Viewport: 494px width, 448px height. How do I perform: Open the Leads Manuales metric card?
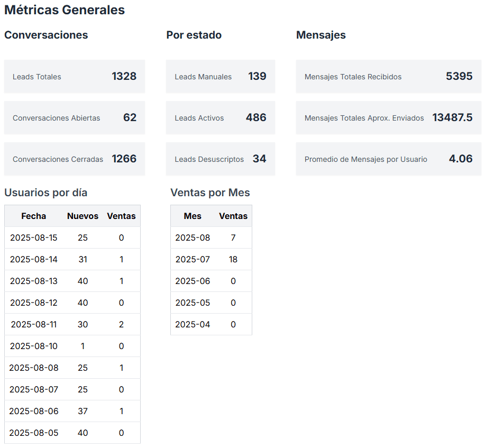(220, 77)
